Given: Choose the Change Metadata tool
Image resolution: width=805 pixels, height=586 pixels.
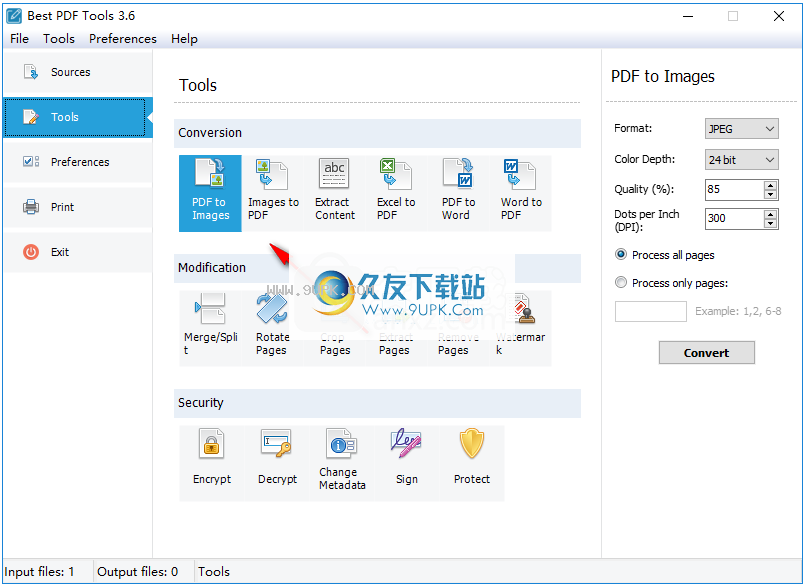Looking at the screenshot, I should click(x=342, y=463).
